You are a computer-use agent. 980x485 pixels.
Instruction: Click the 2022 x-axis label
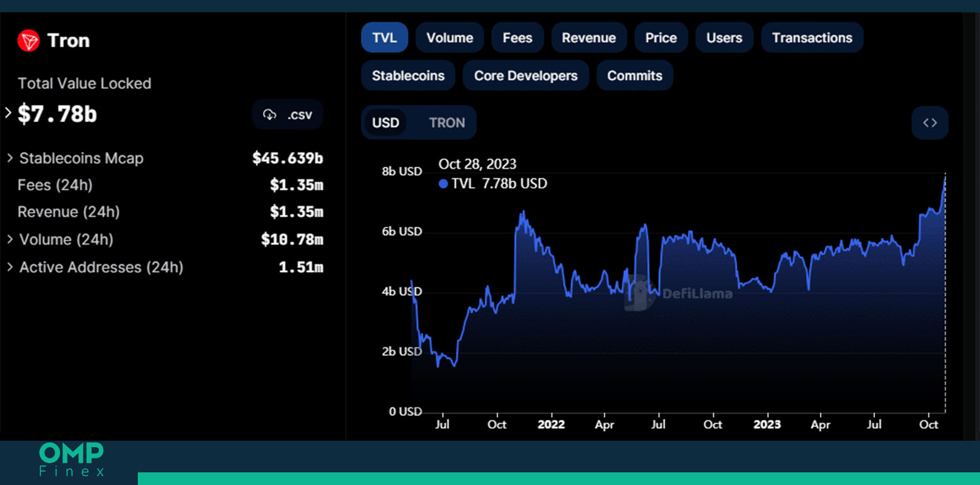(551, 424)
